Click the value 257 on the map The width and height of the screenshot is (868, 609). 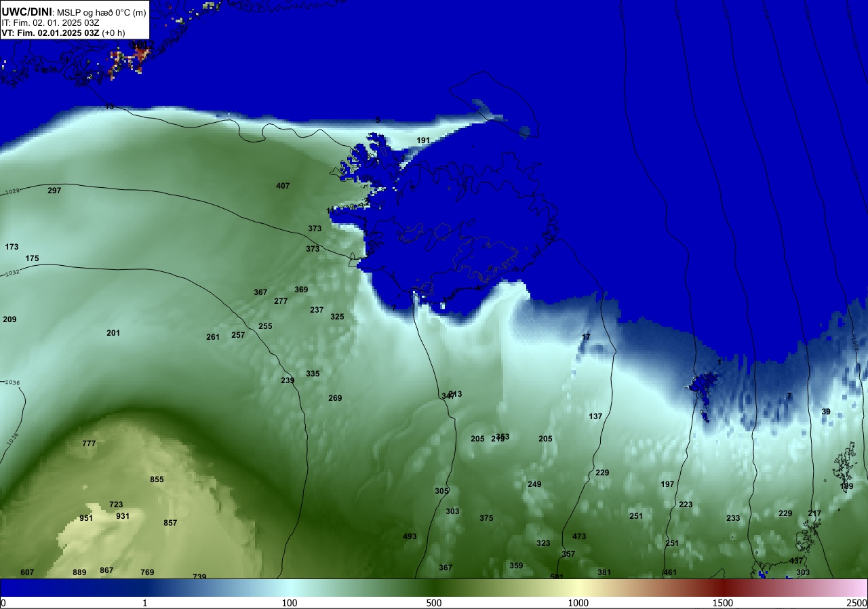(238, 335)
